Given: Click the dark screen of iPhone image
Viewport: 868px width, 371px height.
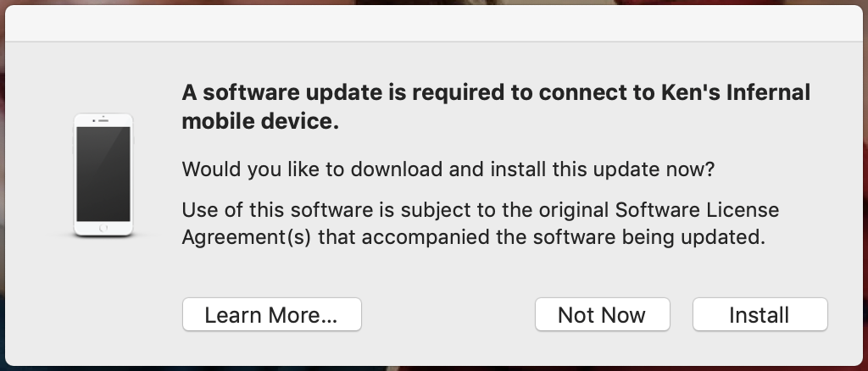Looking at the screenshot, I should click(104, 174).
